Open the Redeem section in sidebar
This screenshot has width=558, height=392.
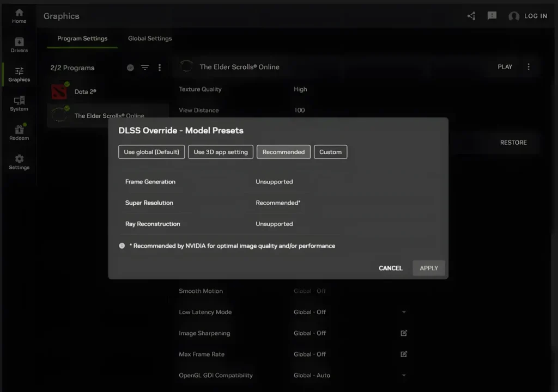click(19, 133)
